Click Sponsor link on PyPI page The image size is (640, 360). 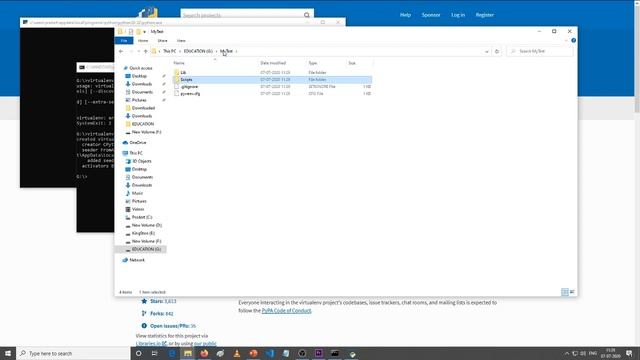coord(431,15)
